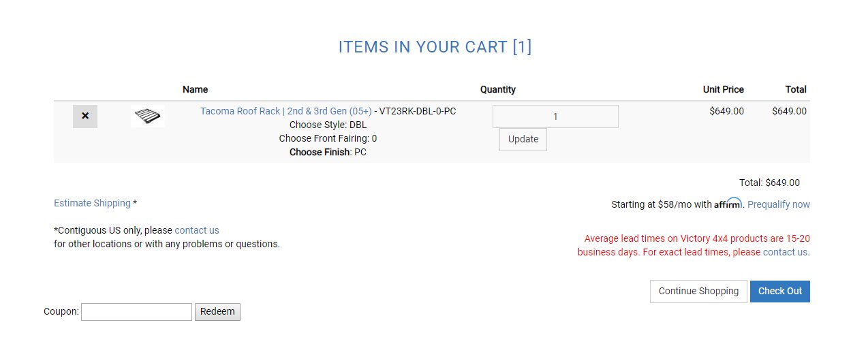The height and width of the screenshot is (346, 868).
Task: Focus the Coupon code field
Action: (136, 312)
